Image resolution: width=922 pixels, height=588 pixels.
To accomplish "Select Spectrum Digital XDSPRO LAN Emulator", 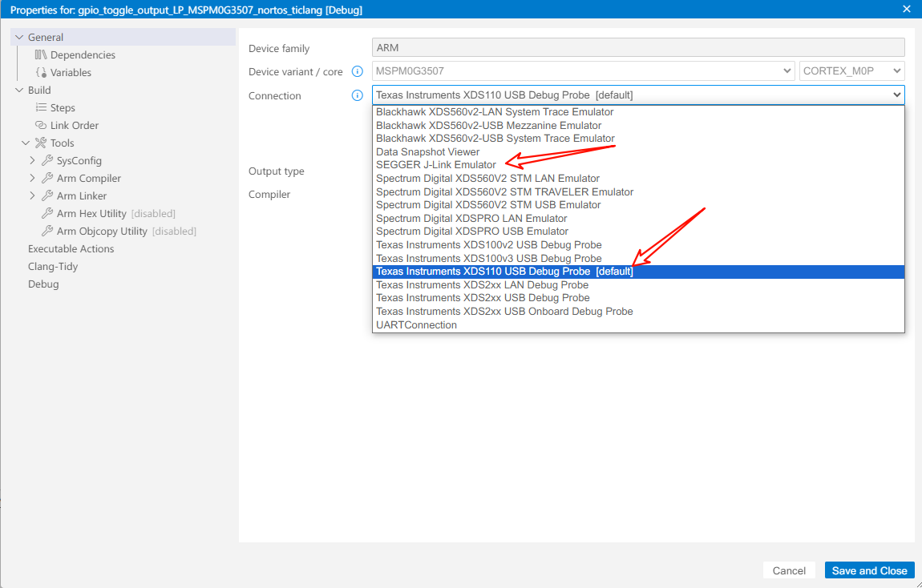I will pyautogui.click(x=638, y=218).
